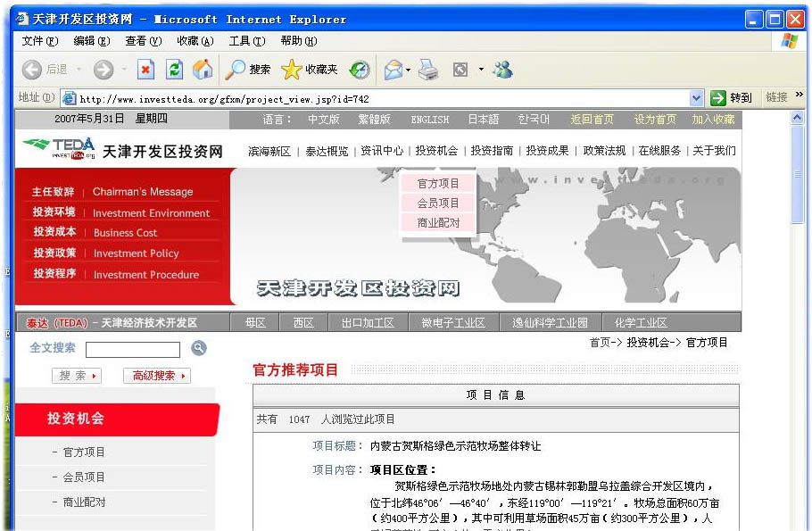This screenshot has height=531, width=812.
Task: Open the 文件(F) menu
Action: 40,41
